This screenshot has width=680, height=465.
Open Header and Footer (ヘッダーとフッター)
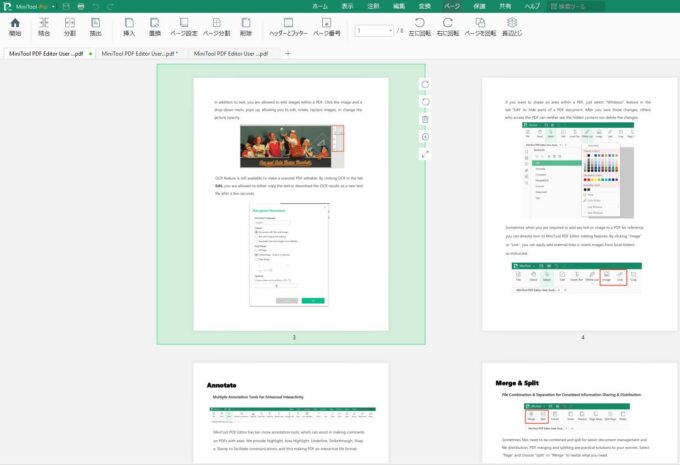(x=288, y=27)
